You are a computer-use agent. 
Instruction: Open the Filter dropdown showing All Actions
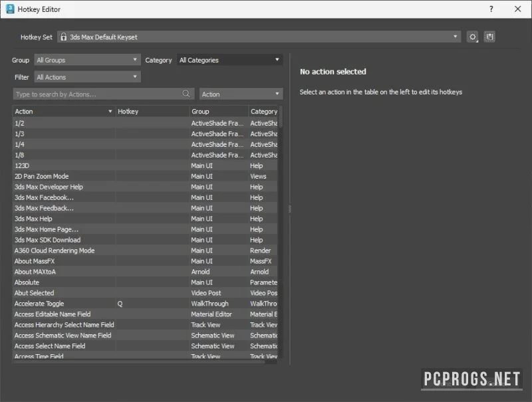[87, 77]
